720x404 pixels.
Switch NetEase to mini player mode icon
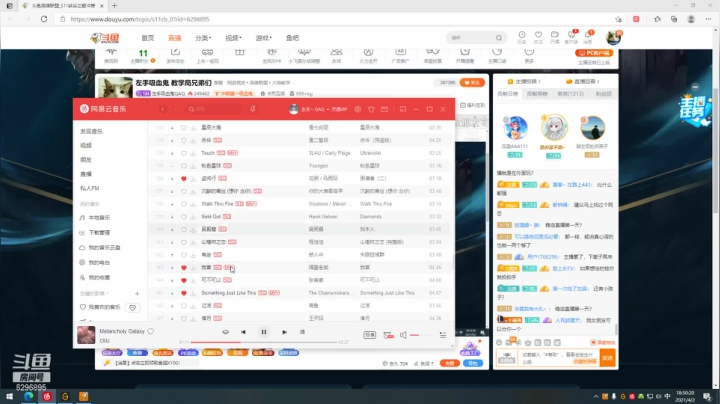403,109
